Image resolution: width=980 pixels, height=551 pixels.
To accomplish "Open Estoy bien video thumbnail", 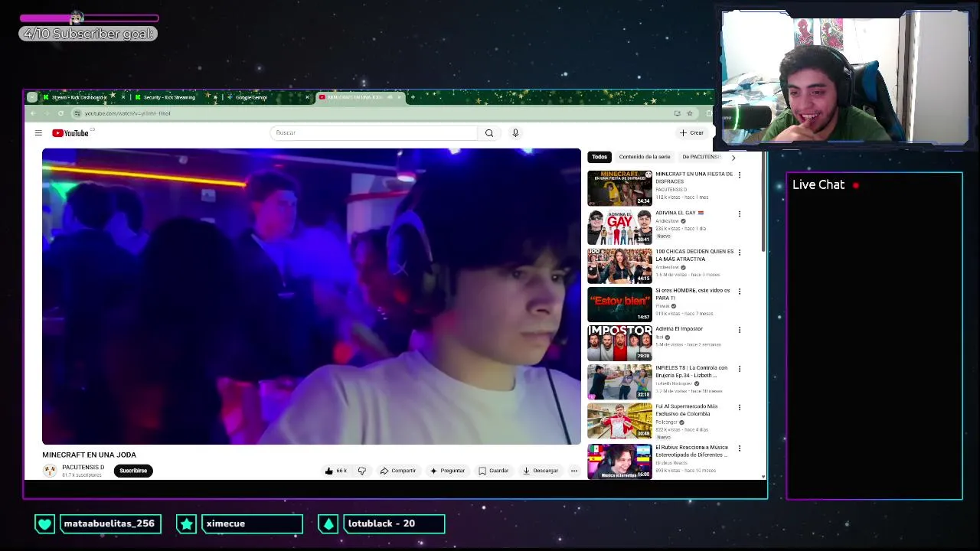I will click(619, 305).
